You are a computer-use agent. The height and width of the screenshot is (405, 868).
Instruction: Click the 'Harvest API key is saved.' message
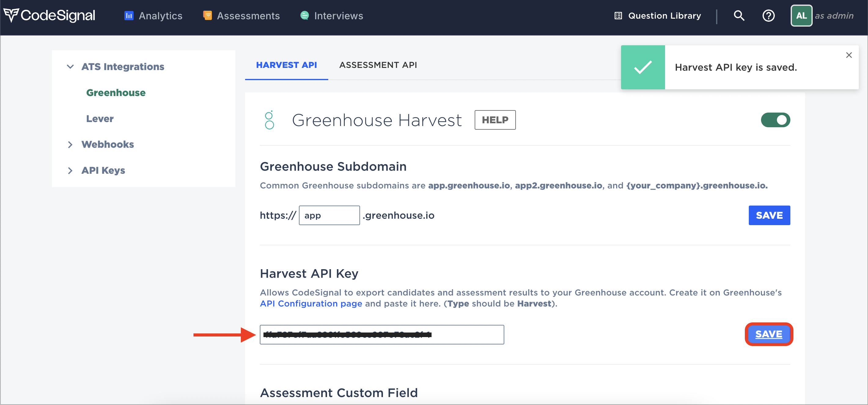coord(736,67)
